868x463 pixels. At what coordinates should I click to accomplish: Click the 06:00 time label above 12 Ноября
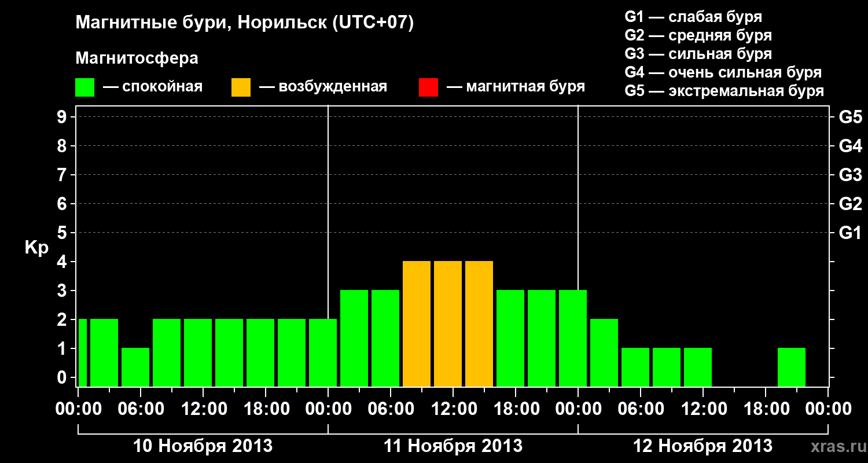tap(641, 409)
